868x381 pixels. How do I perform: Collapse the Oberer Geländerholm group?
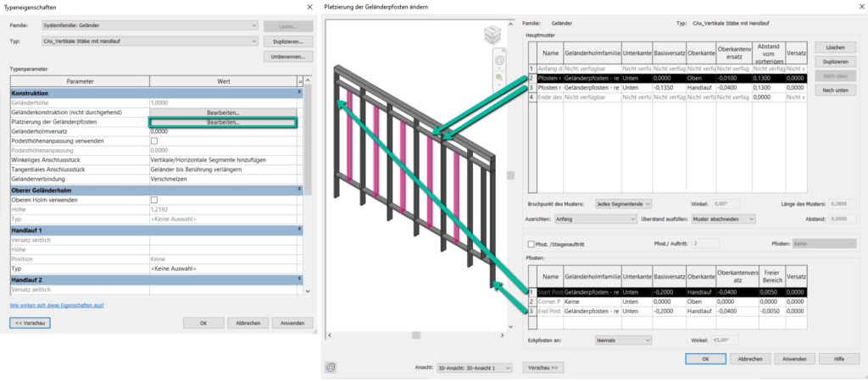click(300, 190)
